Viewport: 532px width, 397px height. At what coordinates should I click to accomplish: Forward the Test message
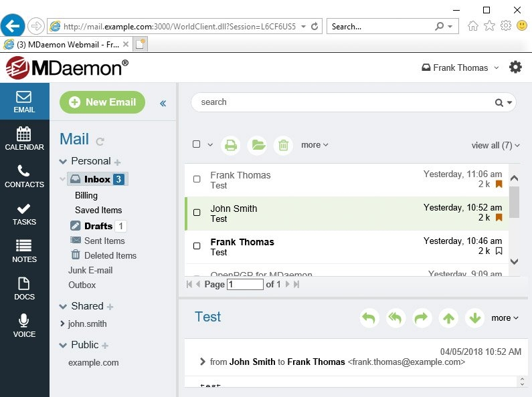pos(422,318)
